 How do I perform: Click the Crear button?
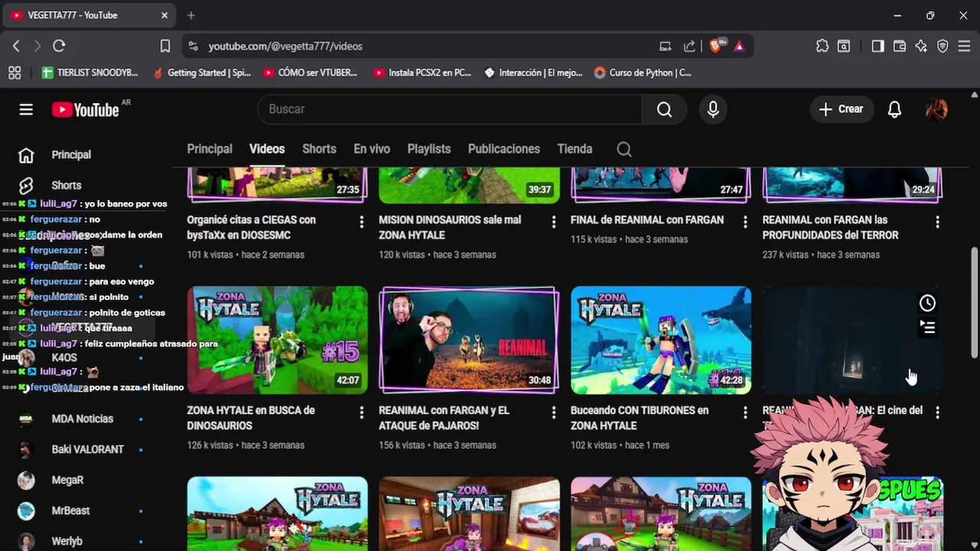pyautogui.click(x=841, y=109)
